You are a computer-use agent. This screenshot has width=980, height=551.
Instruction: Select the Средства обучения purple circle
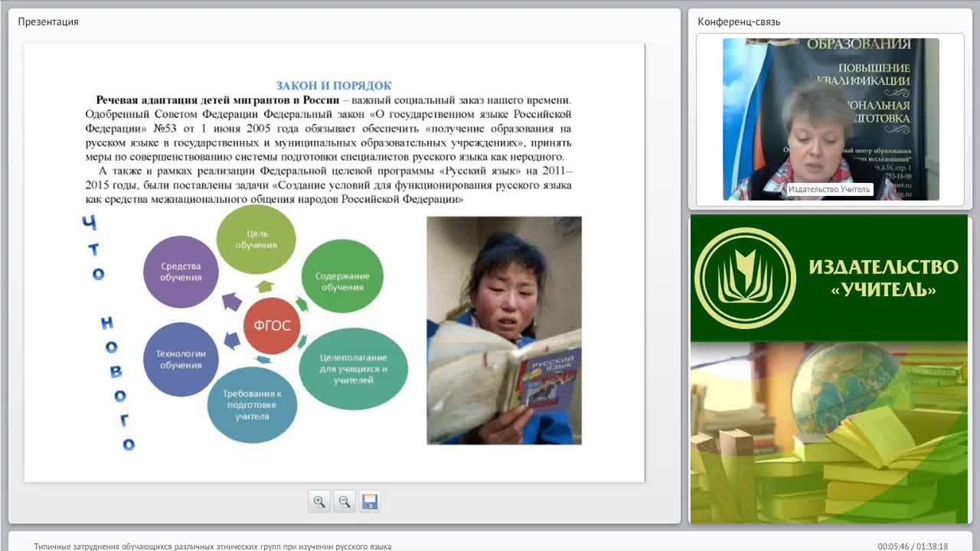point(181,272)
